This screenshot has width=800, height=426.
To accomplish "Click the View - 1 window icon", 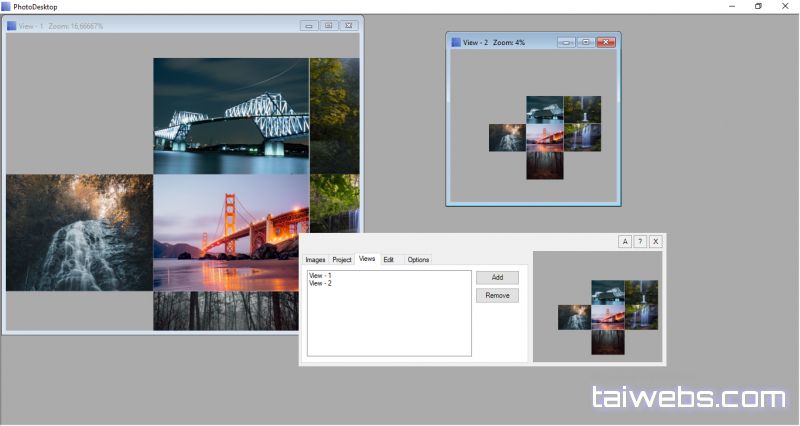I will point(11,25).
